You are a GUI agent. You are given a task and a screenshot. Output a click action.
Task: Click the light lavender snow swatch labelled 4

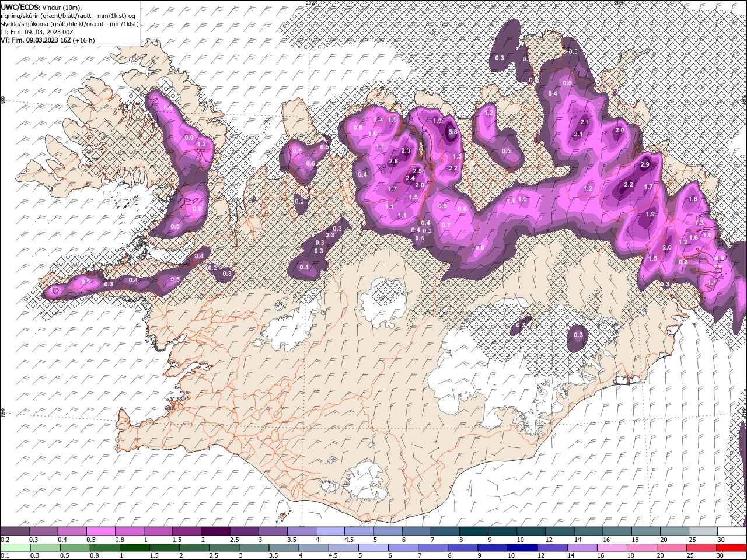[x=330, y=531]
